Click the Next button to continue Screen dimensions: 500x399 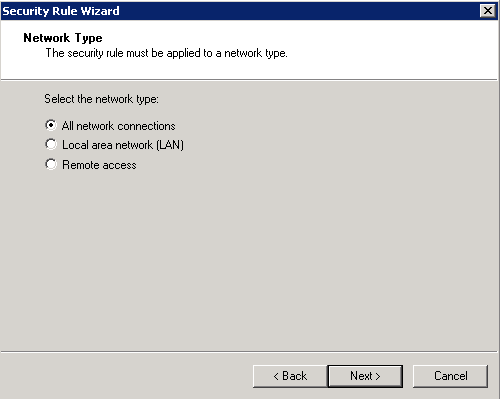click(365, 376)
